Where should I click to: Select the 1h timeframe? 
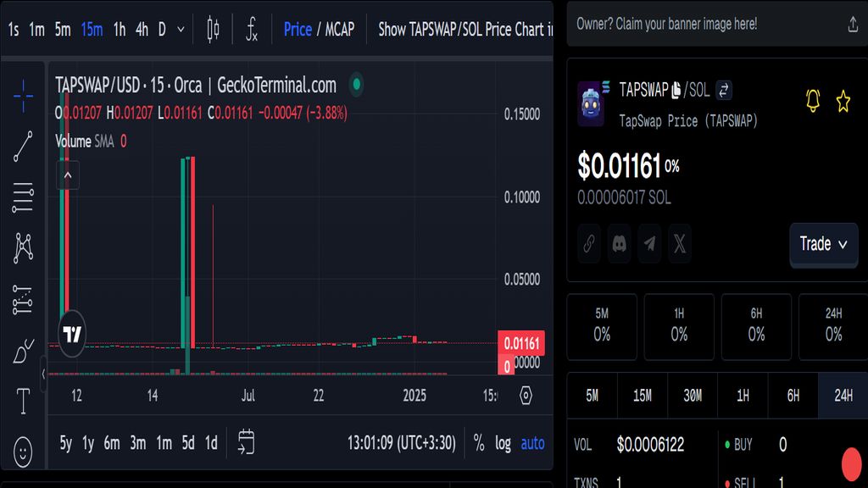119,30
